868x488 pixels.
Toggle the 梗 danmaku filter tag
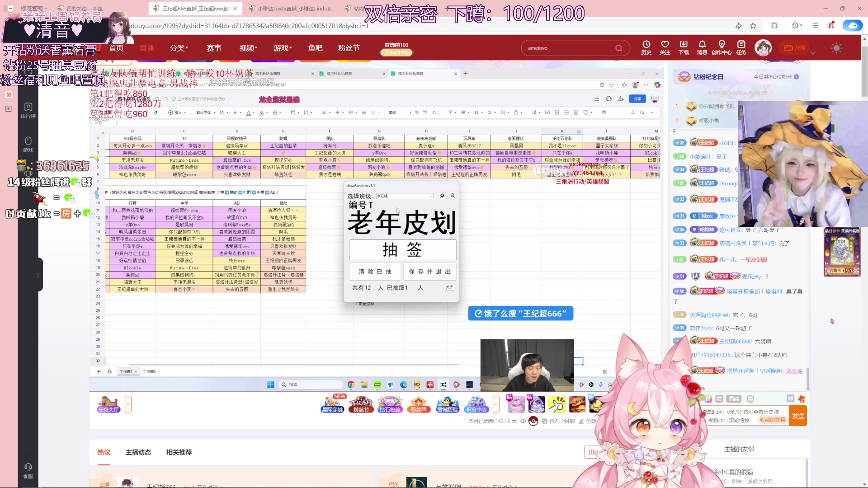click(719, 399)
